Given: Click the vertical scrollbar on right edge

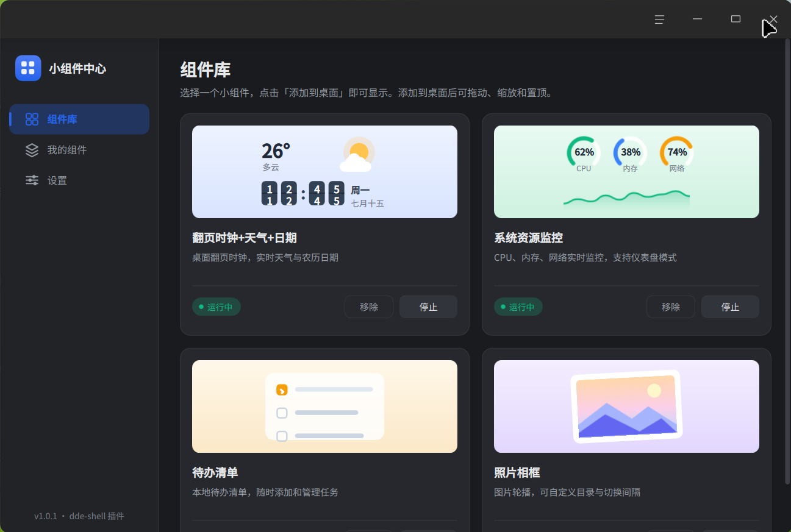Looking at the screenshot, I should [786, 262].
